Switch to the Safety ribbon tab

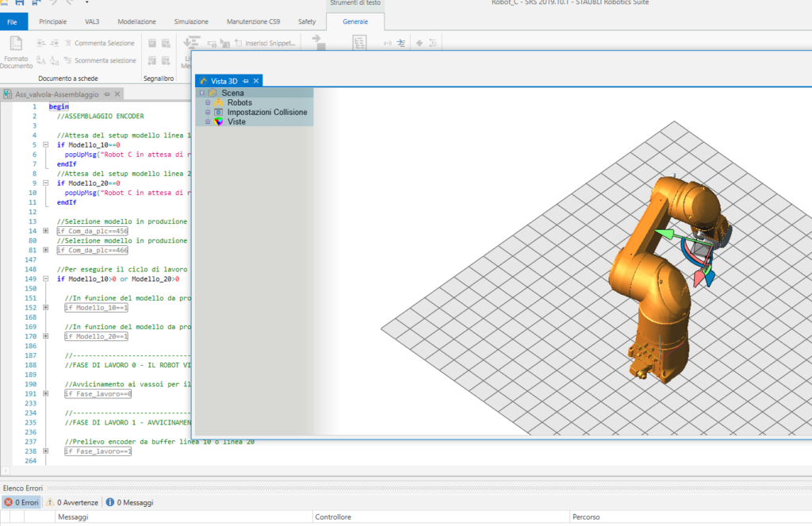[307, 21]
